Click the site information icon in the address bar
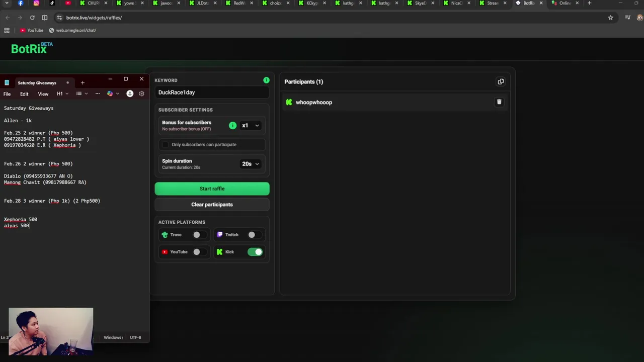 [x=59, y=18]
